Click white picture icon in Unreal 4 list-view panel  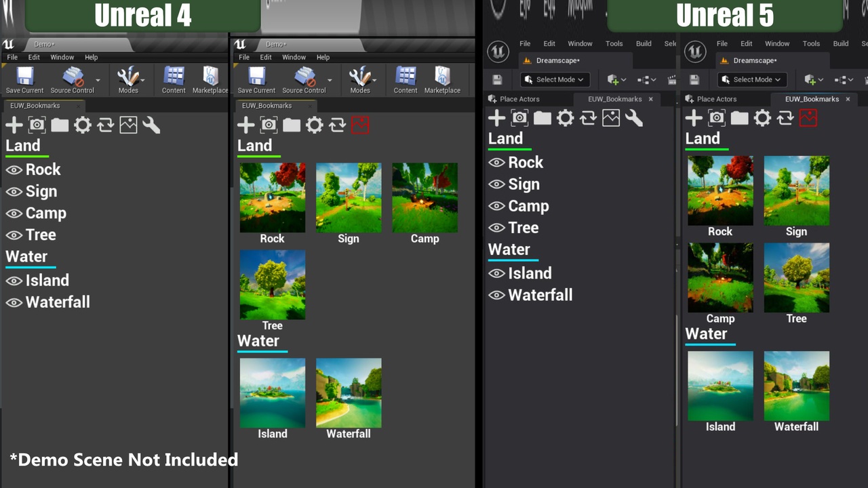[x=128, y=125]
